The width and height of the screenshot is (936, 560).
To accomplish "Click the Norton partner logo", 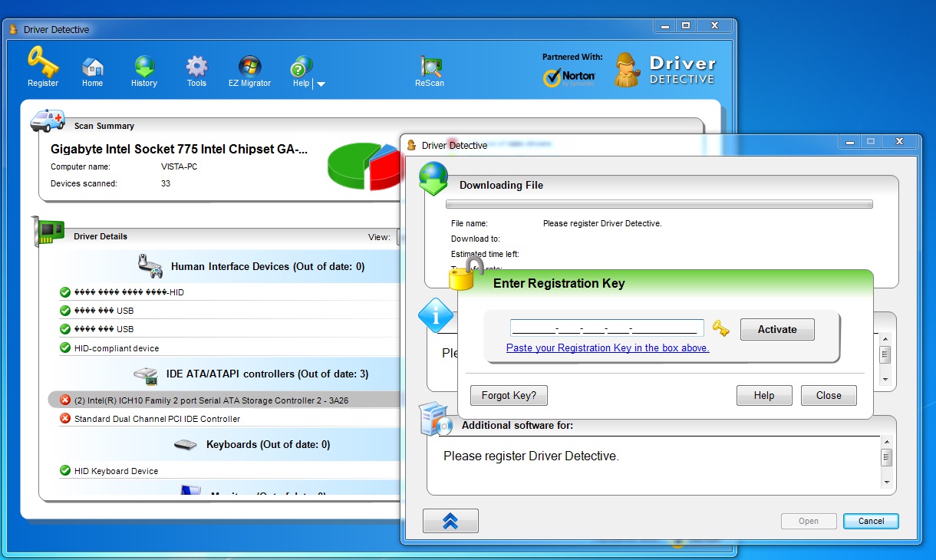I will point(569,76).
